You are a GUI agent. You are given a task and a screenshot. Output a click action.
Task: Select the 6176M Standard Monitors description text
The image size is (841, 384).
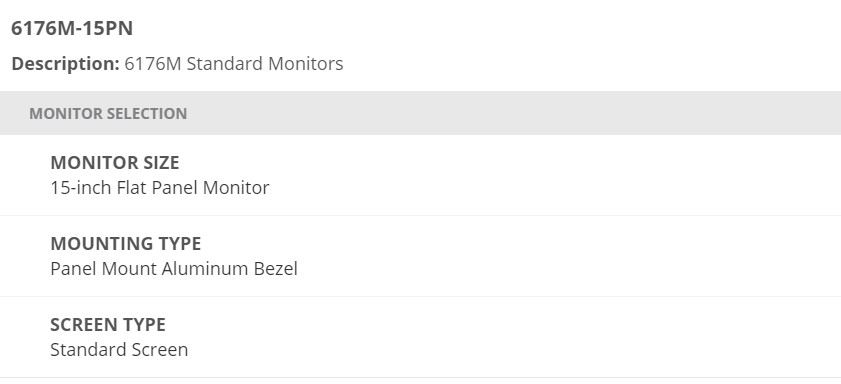click(x=234, y=64)
